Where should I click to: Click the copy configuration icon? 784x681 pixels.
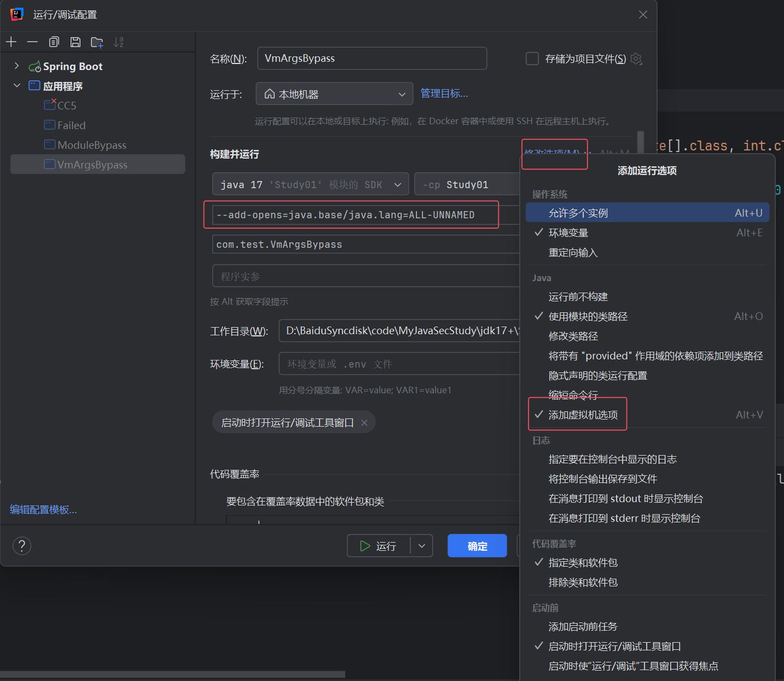click(x=54, y=42)
